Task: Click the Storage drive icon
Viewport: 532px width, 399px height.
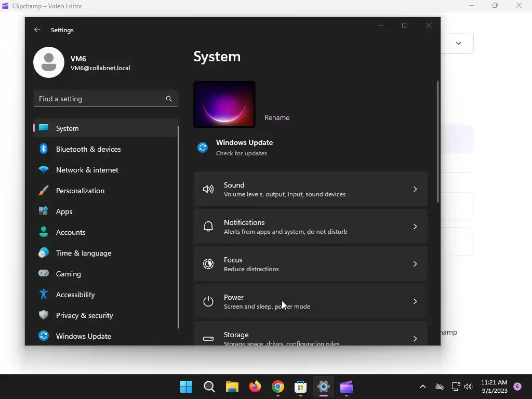Action: 208,339
